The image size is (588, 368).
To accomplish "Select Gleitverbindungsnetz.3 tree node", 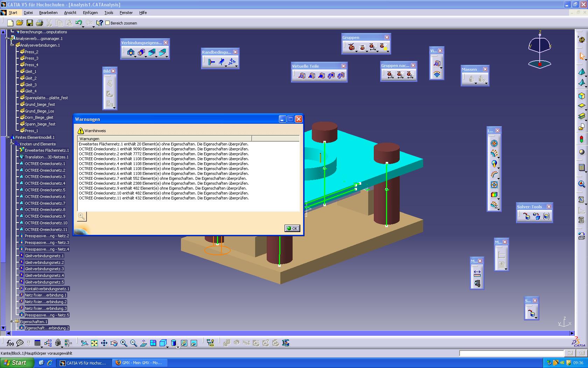I will 44,269.
